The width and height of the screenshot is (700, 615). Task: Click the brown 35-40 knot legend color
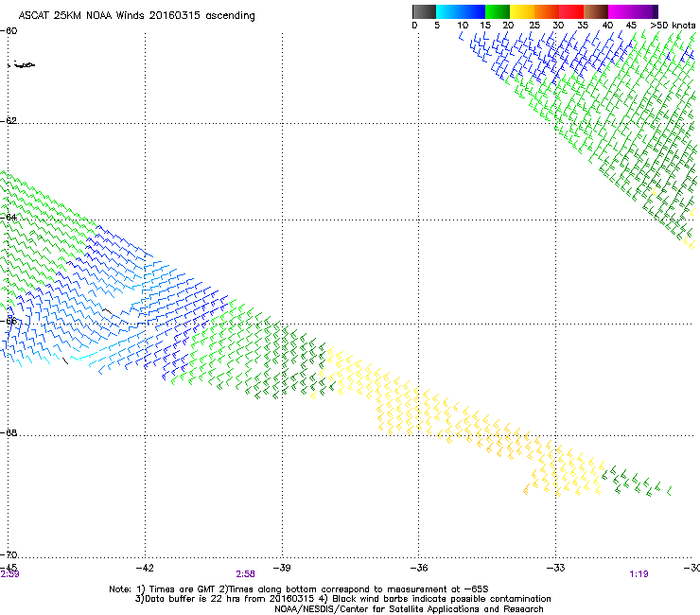click(x=596, y=11)
